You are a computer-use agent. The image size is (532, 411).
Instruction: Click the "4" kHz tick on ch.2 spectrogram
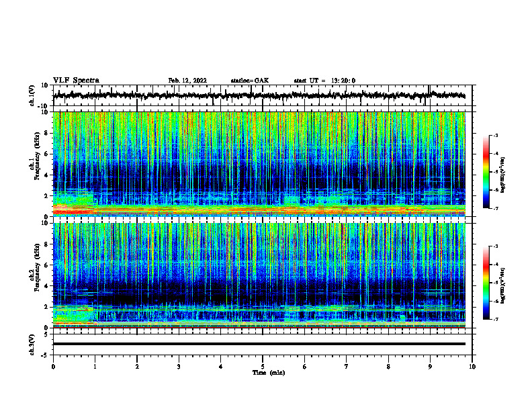point(47,286)
